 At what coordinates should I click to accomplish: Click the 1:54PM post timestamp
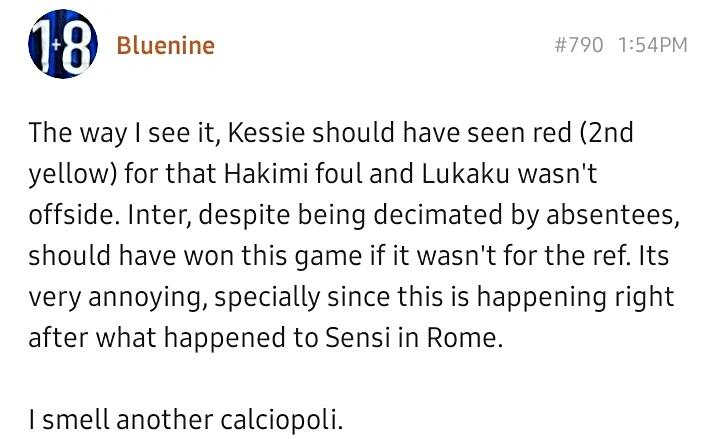click(653, 45)
